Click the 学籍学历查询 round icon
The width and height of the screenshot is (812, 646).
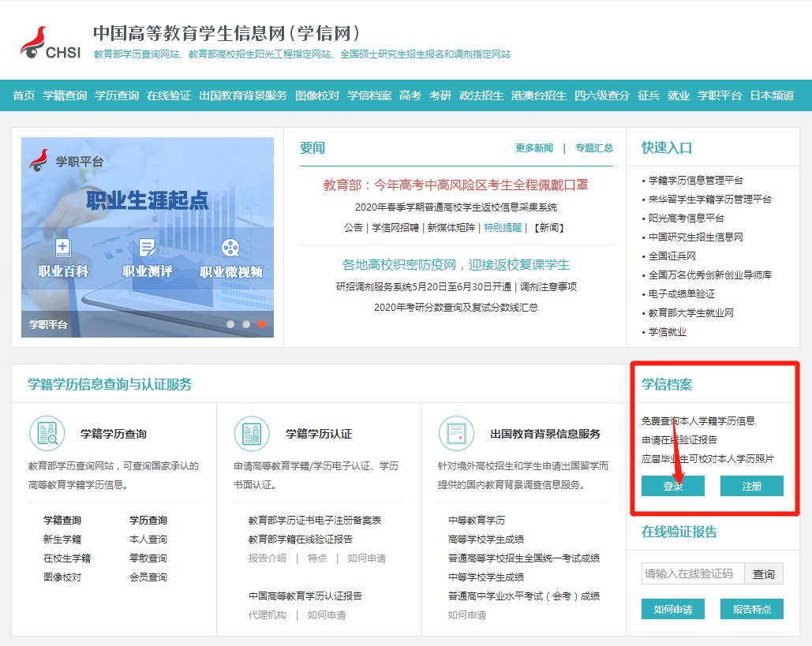[x=47, y=434]
